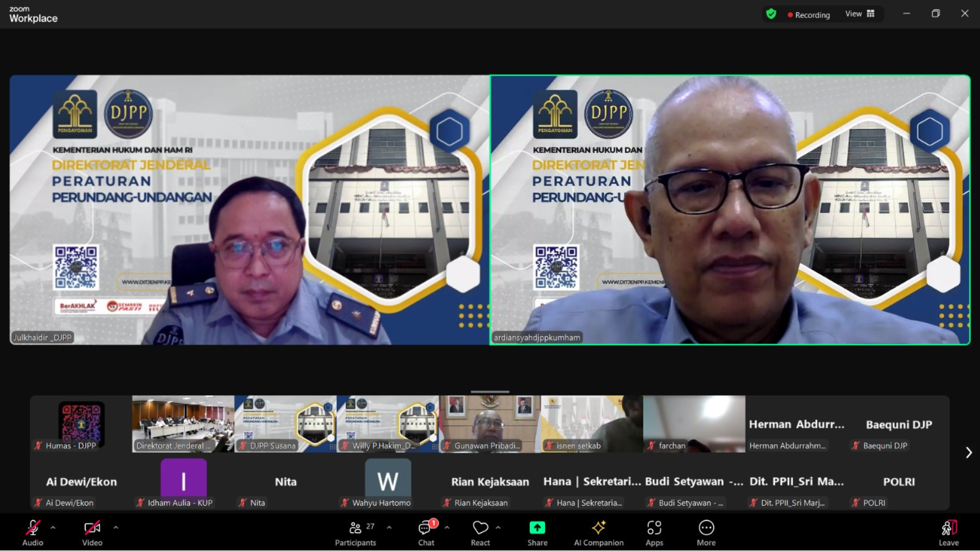This screenshot has width=980, height=551.
Task: Open the Apps panel
Action: tap(654, 533)
